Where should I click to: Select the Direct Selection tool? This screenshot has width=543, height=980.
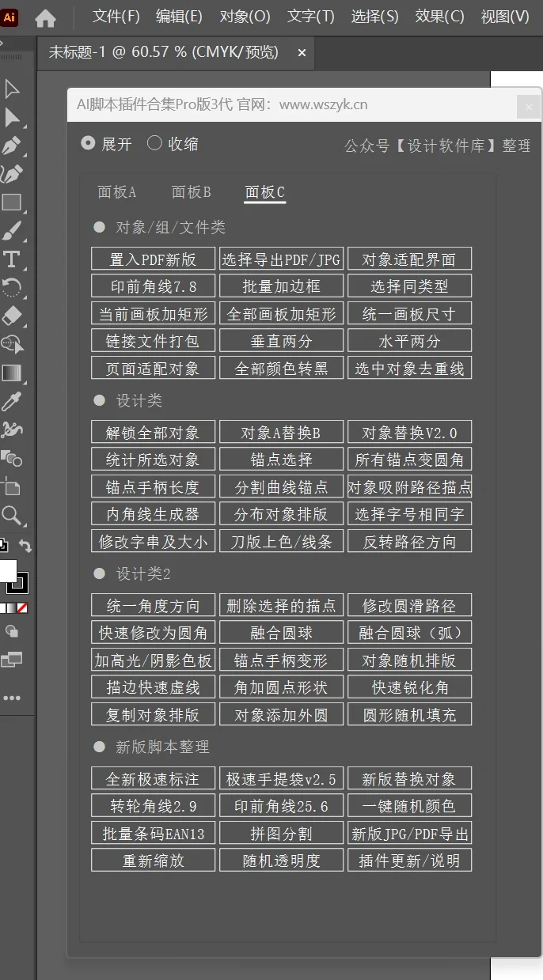(x=12, y=119)
